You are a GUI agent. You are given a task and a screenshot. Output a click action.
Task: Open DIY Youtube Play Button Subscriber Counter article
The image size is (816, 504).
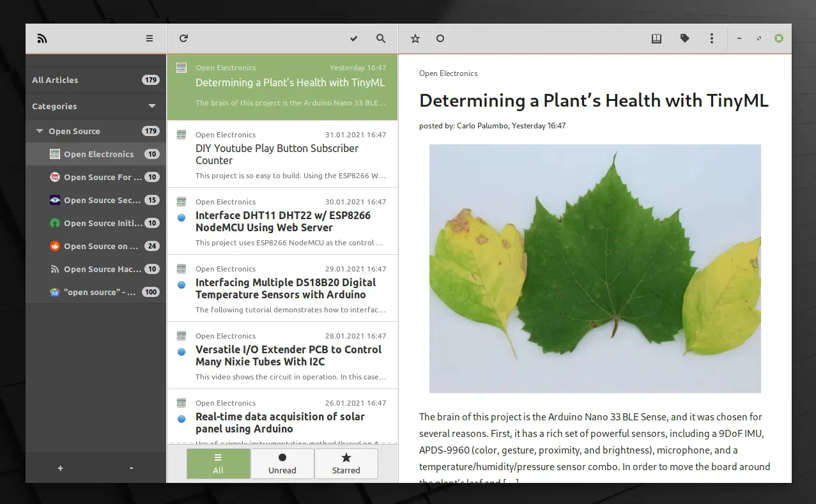click(x=277, y=154)
